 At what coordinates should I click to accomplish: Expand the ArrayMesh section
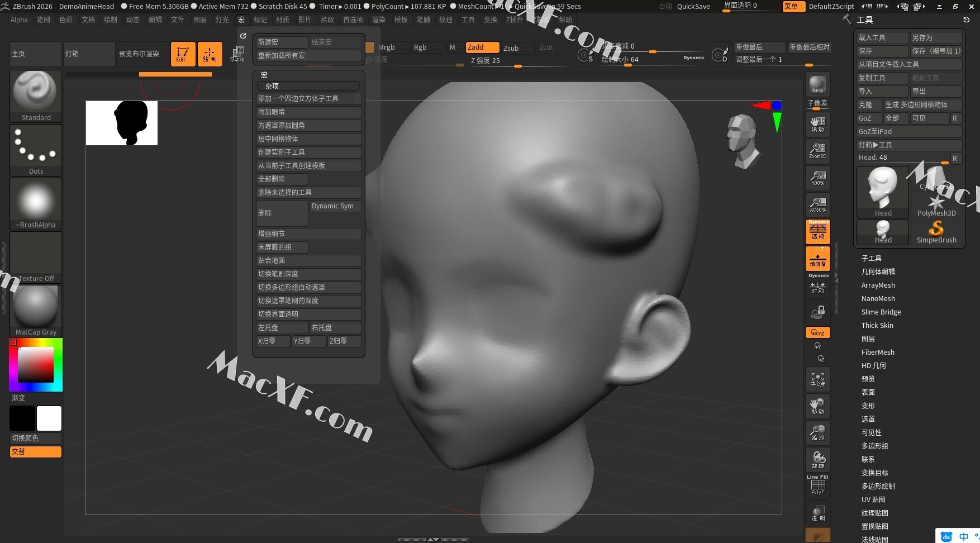878,285
